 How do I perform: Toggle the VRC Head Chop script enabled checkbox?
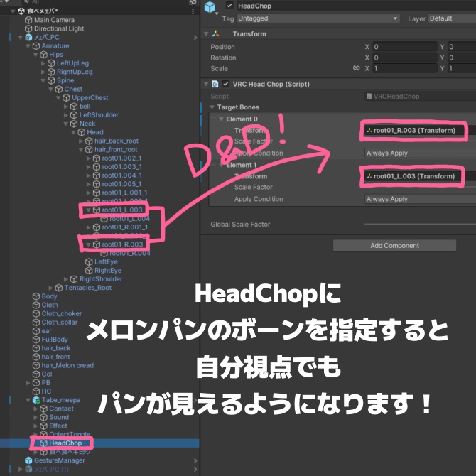point(225,84)
